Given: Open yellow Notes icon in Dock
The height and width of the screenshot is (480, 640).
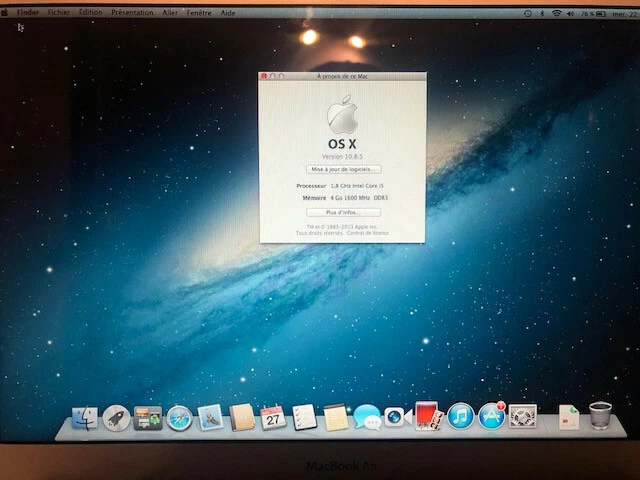Looking at the screenshot, I should point(336,418).
